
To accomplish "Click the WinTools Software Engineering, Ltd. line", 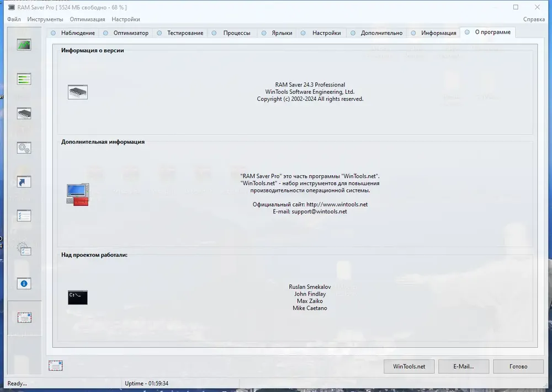I will click(310, 92).
